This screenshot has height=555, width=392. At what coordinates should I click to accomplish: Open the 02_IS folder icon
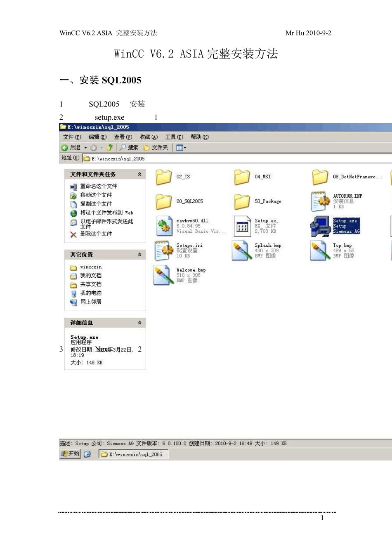[x=163, y=177]
